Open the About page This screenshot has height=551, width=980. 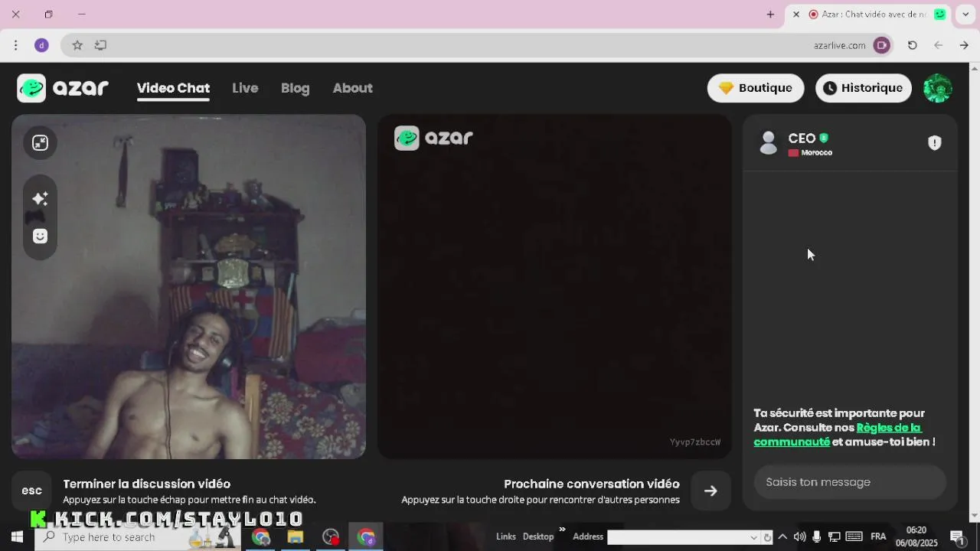pos(352,88)
